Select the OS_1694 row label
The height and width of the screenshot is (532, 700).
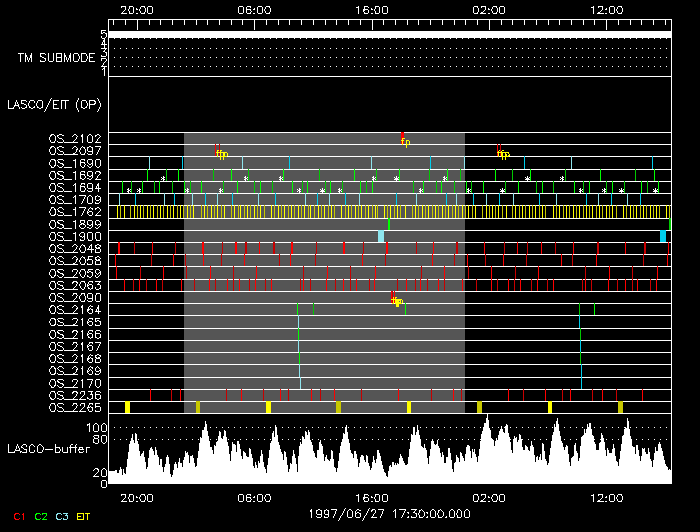click(x=74, y=187)
